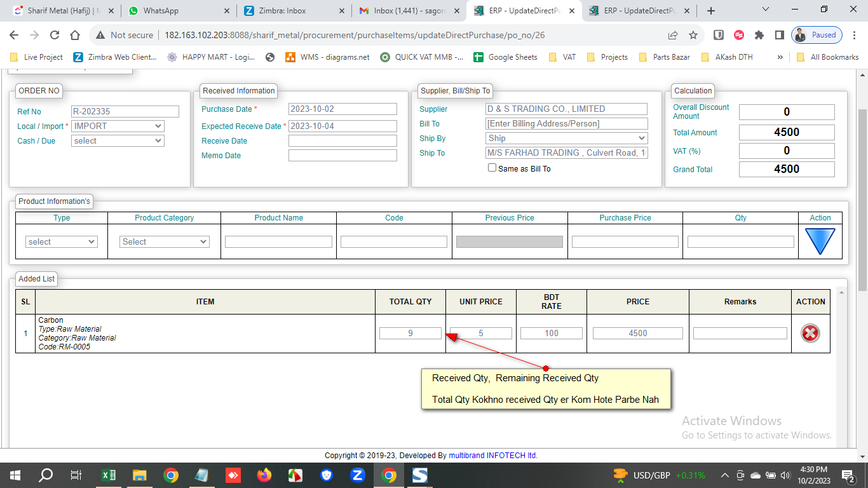Open Firefox from the taskbar

click(264, 475)
